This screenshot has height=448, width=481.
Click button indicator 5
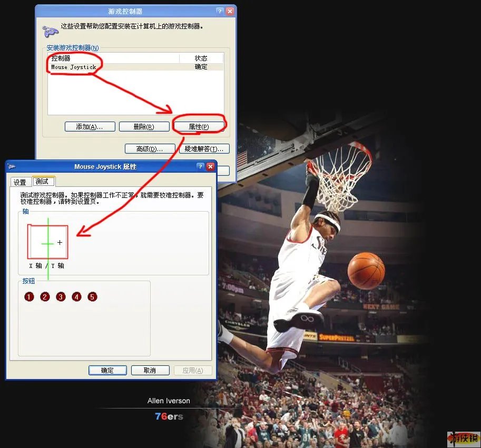tap(92, 296)
